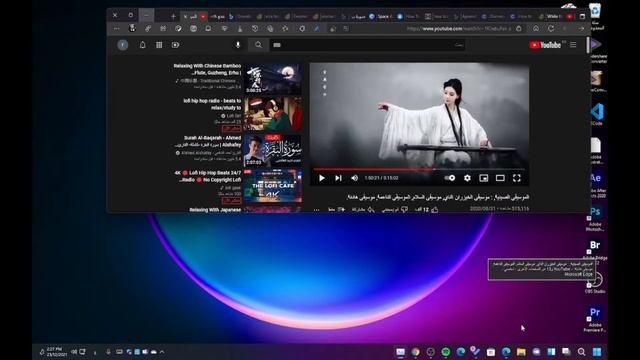Open YouTube account avatar menu
The image size is (640, 360).
tap(123, 45)
